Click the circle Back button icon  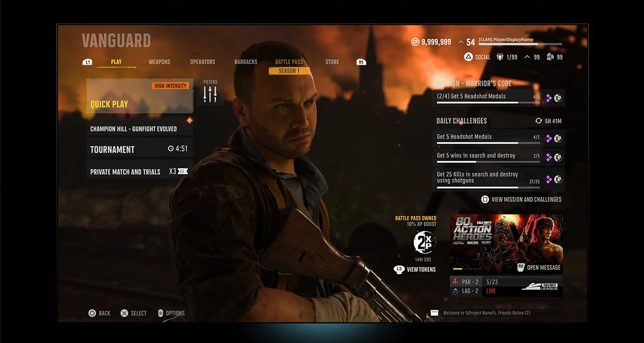pyautogui.click(x=92, y=313)
